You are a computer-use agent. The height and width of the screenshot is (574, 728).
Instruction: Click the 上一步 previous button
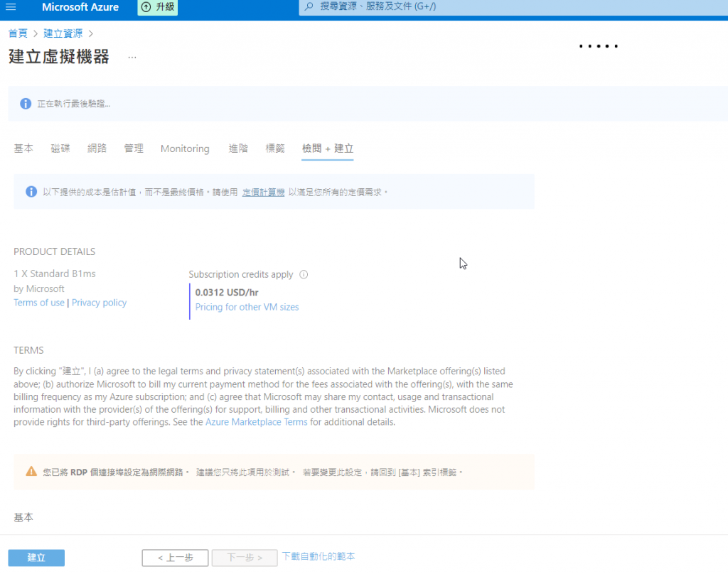click(x=175, y=557)
